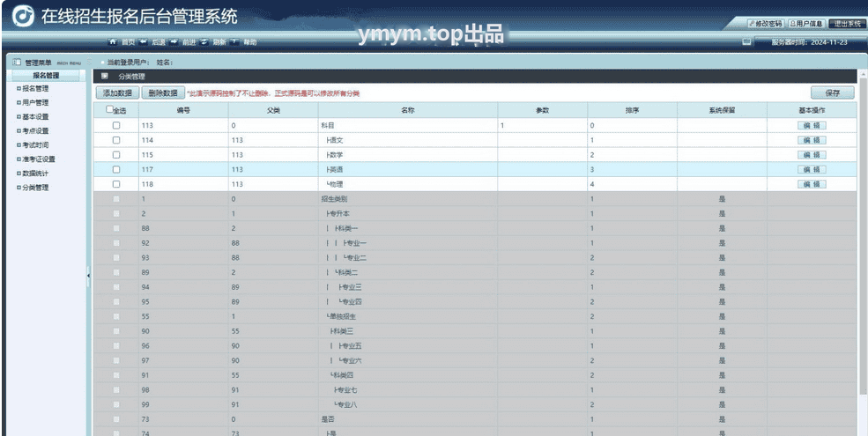Expand 考点设置 in the sidebar
Image resolution: width=868 pixels, height=436 pixels.
tap(19, 131)
